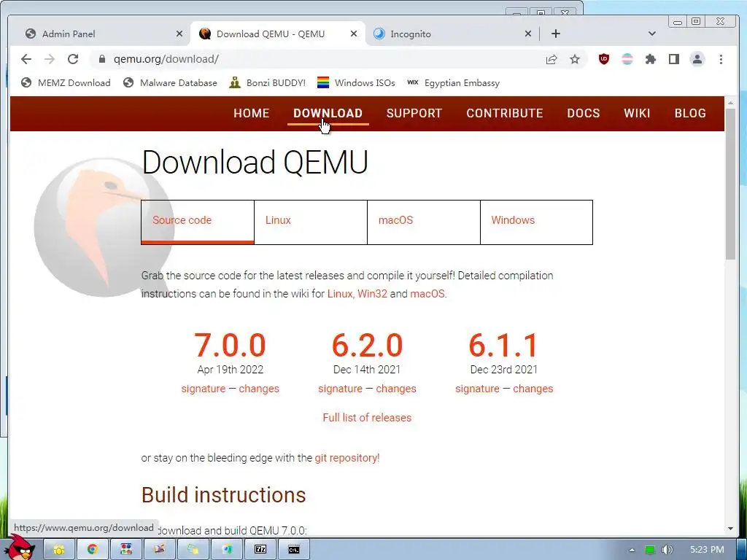Open CONTRIBUTE in the site navigation
The width and height of the screenshot is (747, 560).
[x=505, y=113]
